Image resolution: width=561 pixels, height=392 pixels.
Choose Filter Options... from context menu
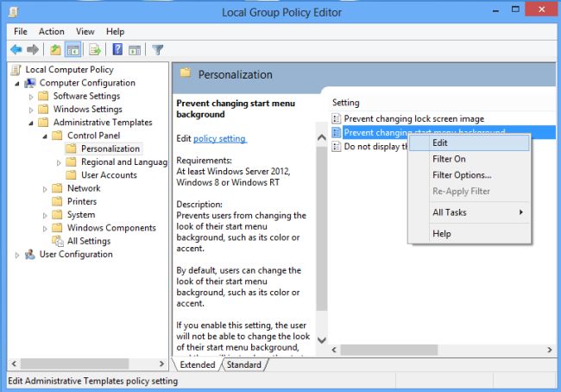click(469, 175)
